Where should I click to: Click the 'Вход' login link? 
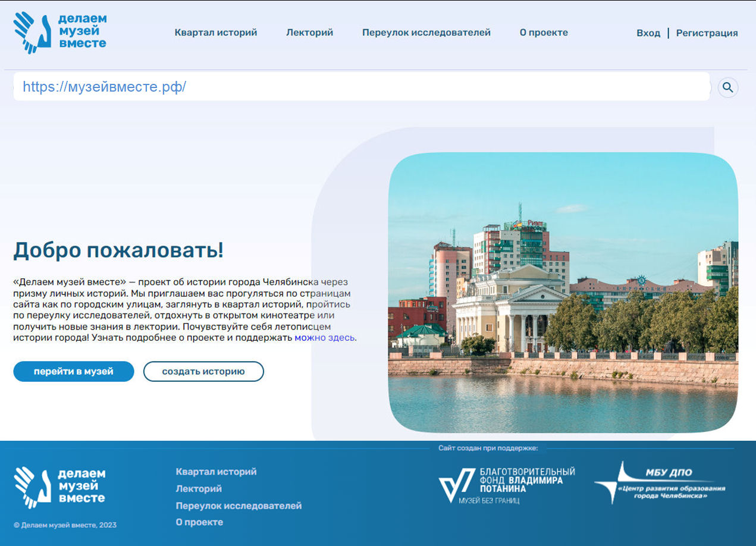point(648,33)
